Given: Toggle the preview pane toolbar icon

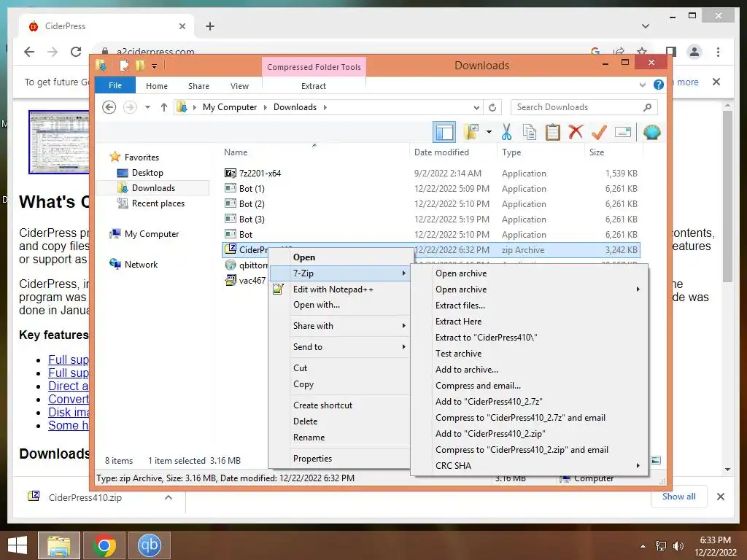Looking at the screenshot, I should 444,132.
